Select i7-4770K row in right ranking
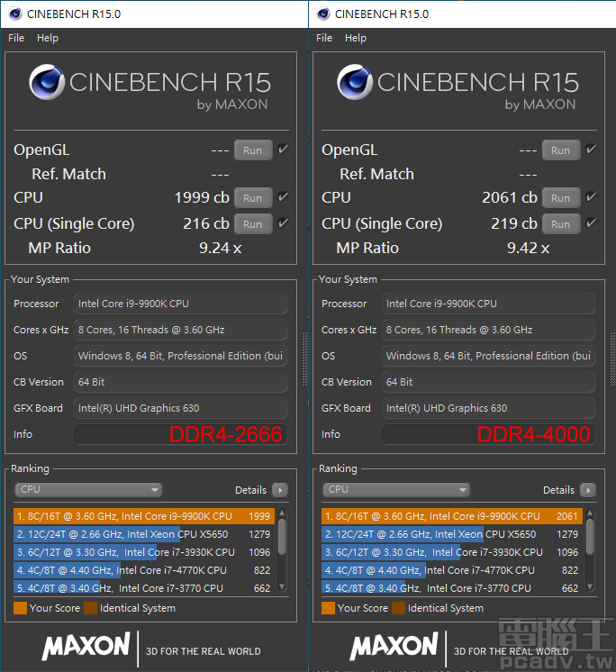Image resolution: width=616 pixels, height=672 pixels. [x=452, y=570]
